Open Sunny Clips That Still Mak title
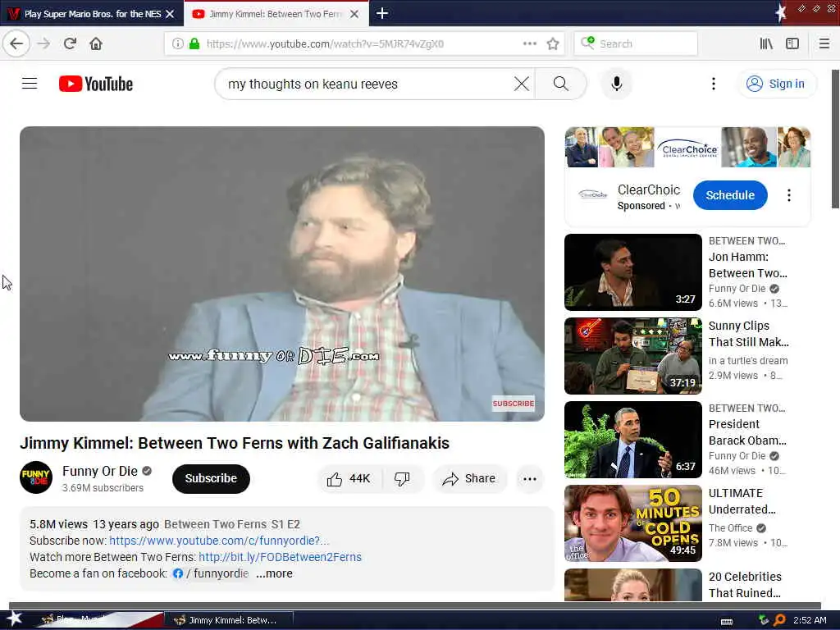The width and height of the screenshot is (840, 630). click(748, 334)
